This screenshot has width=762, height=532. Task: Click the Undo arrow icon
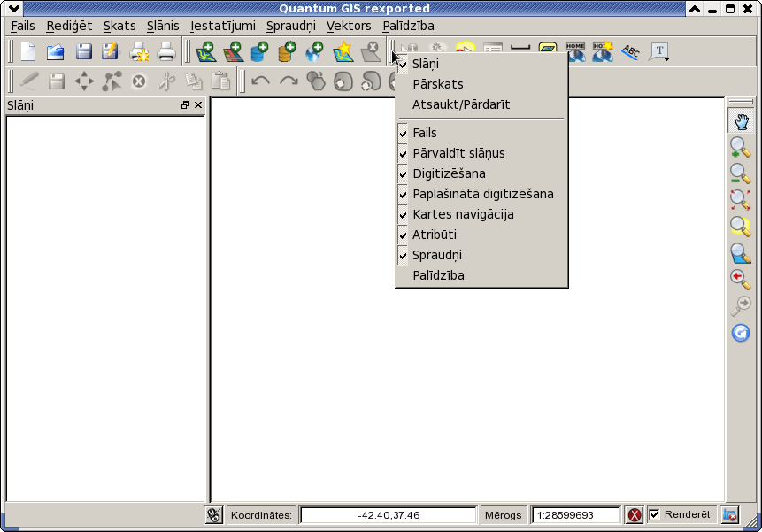coord(261,81)
